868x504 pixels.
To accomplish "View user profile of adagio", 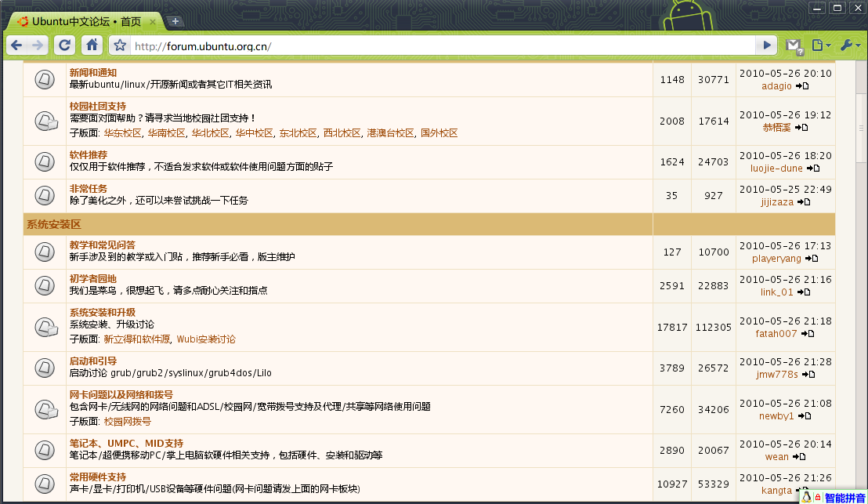I will (776, 86).
